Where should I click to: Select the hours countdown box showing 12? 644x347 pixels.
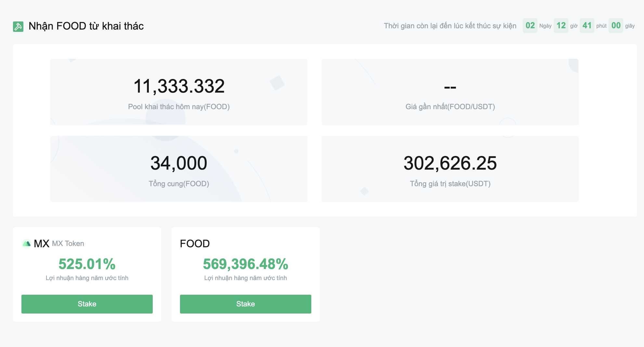pos(561,26)
